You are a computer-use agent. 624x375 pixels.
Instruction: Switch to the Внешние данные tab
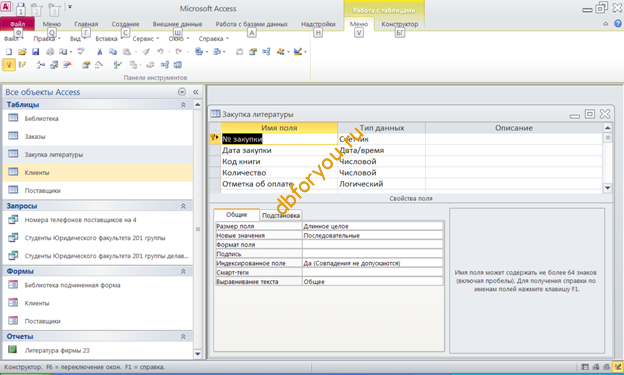[177, 24]
